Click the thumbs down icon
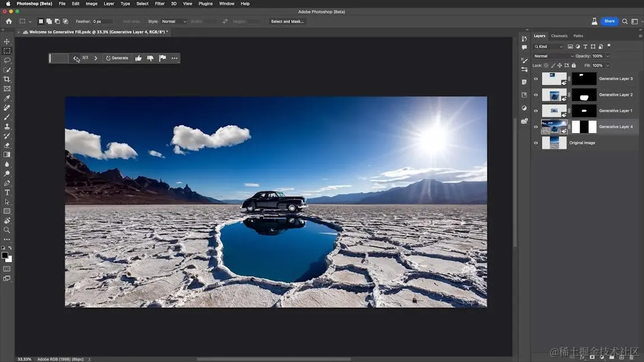The height and width of the screenshot is (362, 644). (x=150, y=58)
